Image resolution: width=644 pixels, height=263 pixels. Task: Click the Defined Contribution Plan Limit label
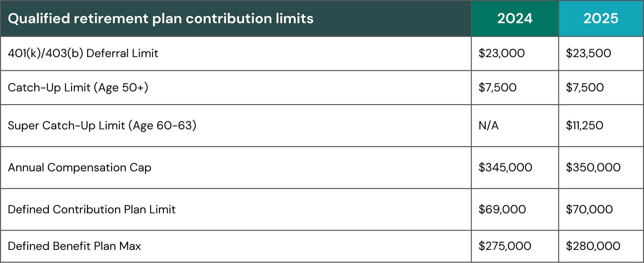92,210
